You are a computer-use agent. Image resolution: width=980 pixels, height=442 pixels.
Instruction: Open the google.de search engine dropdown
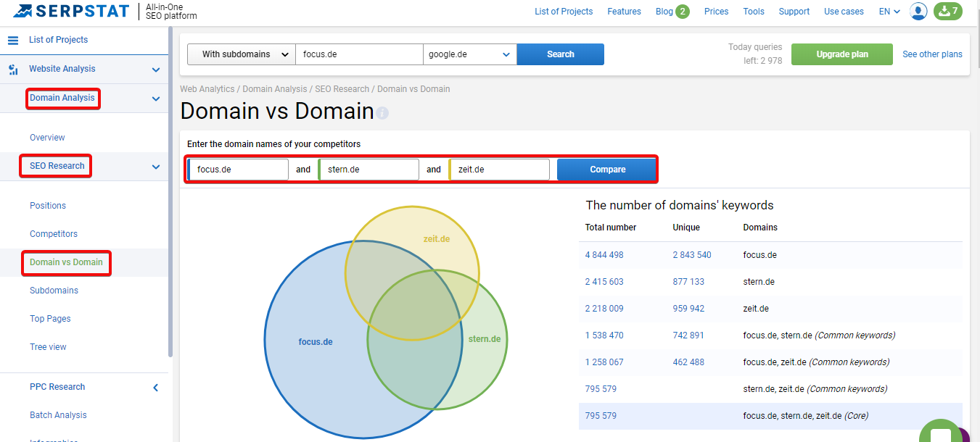470,54
